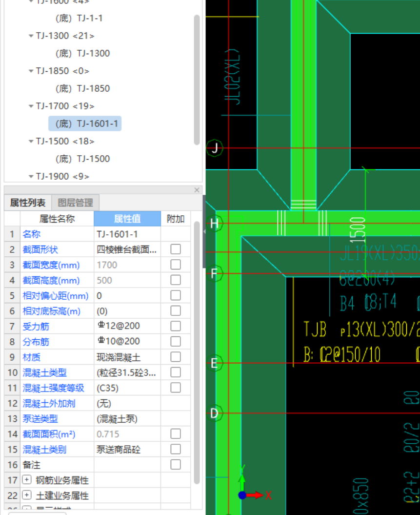Edit the 相对偏心距 value 0

point(127,296)
